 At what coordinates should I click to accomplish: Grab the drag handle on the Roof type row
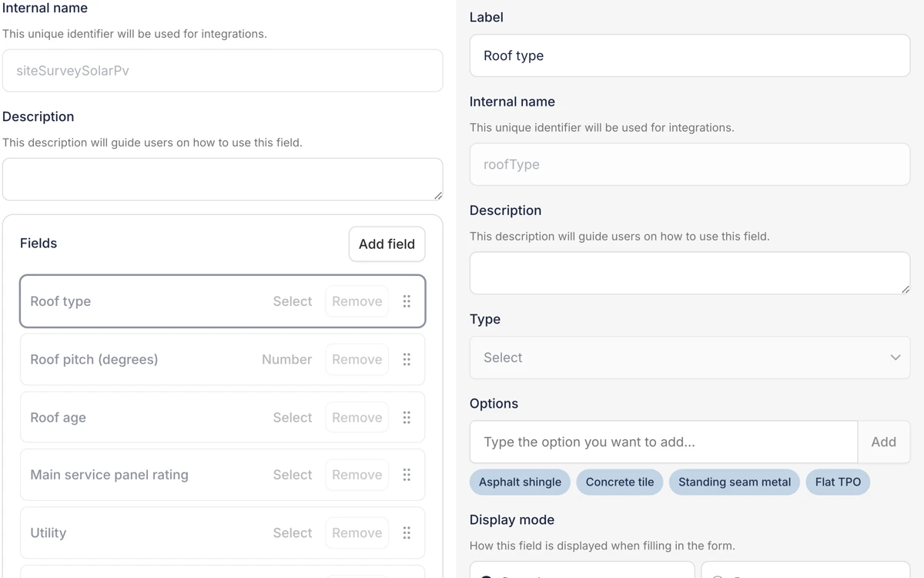click(407, 301)
